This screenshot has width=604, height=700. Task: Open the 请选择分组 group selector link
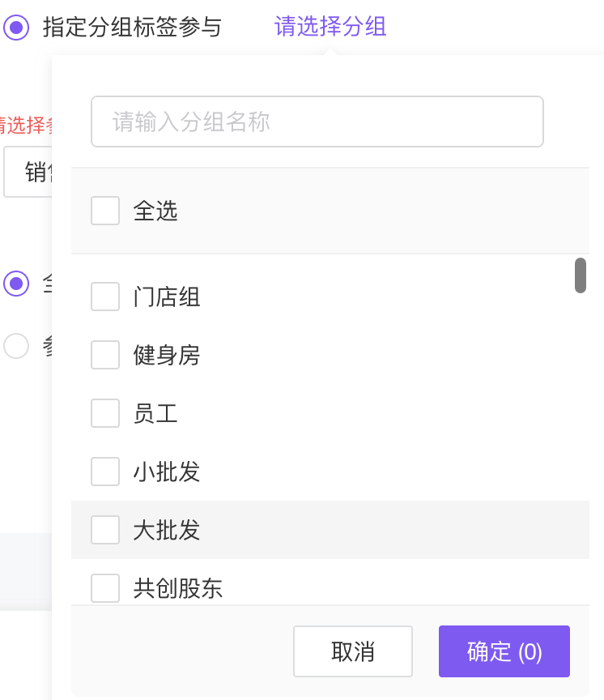coord(330,27)
